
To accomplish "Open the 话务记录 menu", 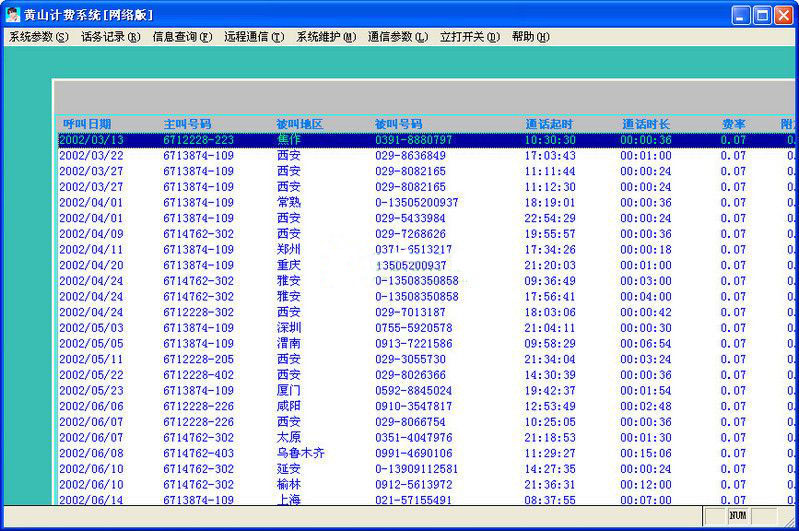I will click(x=110, y=37).
